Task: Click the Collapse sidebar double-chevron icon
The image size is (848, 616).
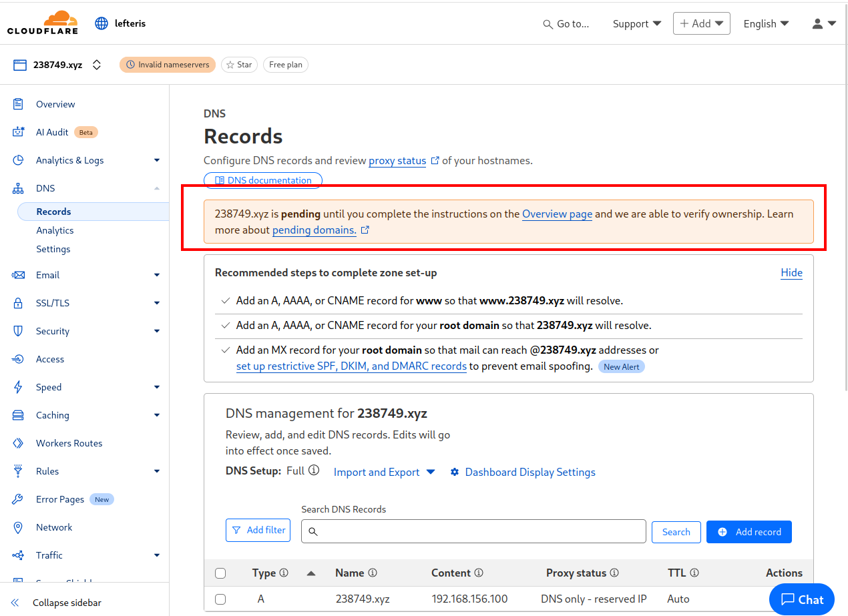Action: click(x=15, y=603)
